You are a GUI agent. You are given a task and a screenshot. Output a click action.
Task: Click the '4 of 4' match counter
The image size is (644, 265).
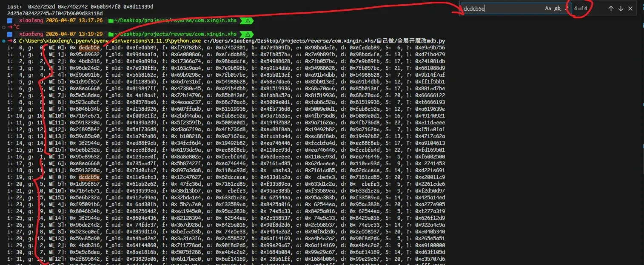(580, 9)
